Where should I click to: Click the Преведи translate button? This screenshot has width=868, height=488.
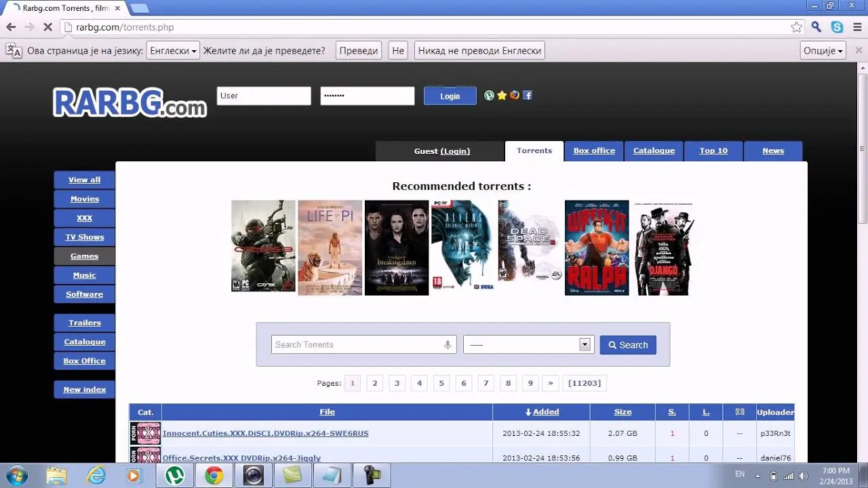point(358,51)
